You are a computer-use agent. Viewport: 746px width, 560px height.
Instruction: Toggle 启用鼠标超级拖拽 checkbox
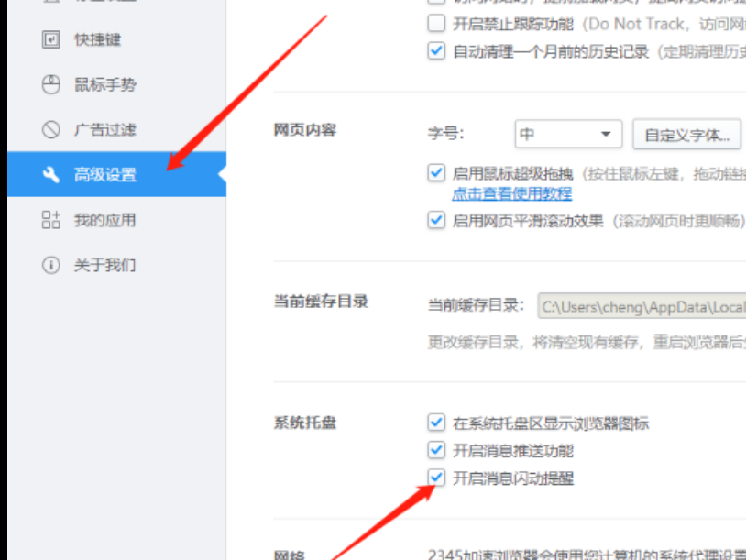(436, 172)
